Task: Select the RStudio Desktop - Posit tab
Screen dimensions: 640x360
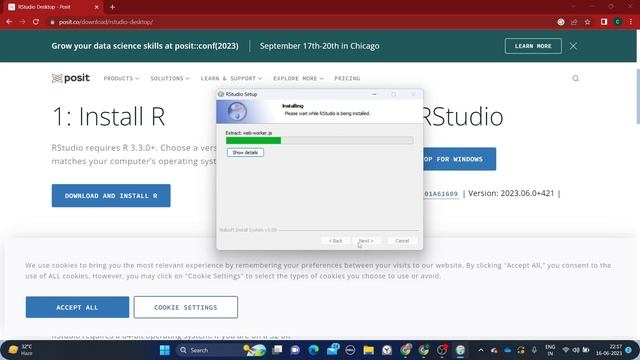Action: [x=54, y=7]
